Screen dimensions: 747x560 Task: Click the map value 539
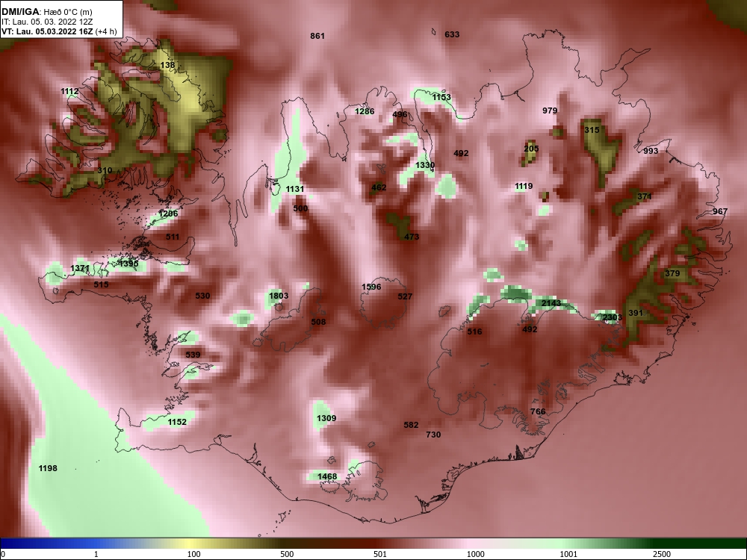[x=193, y=355]
